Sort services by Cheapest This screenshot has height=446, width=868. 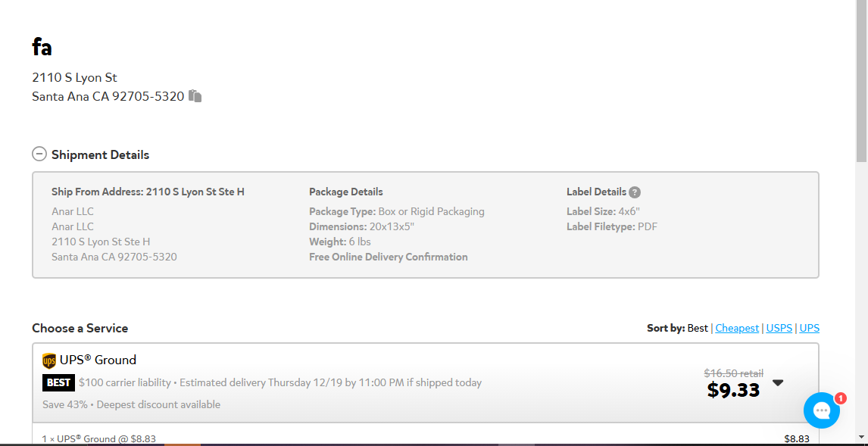pyautogui.click(x=737, y=328)
